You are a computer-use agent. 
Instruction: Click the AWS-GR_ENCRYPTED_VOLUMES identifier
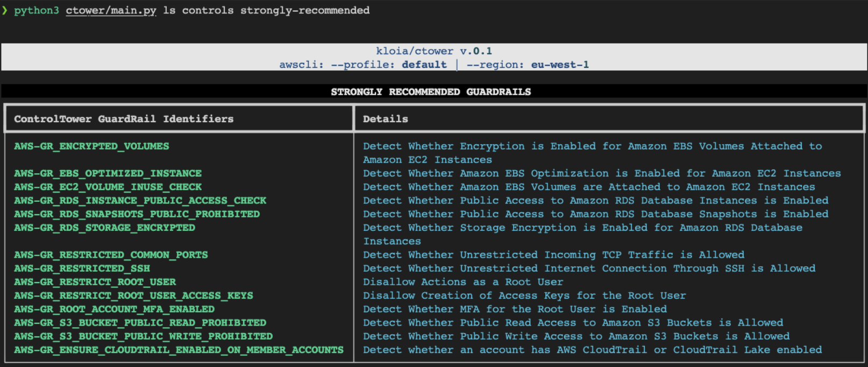coord(91,146)
